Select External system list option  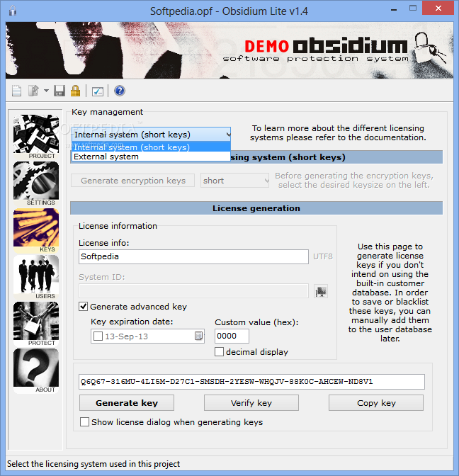coord(151,157)
